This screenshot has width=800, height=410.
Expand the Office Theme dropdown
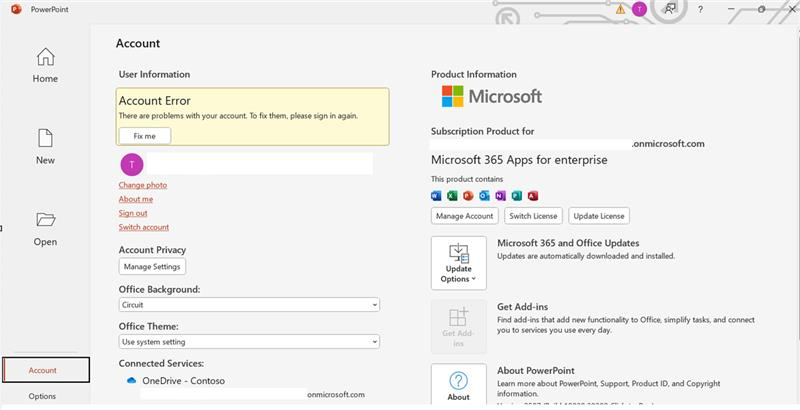click(x=249, y=342)
